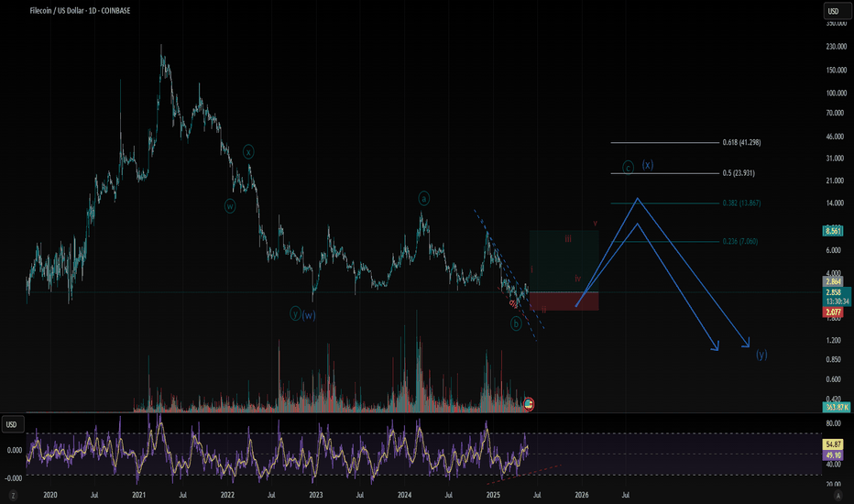
Task: Select the red ii sub-wave label
Action: click(543, 310)
